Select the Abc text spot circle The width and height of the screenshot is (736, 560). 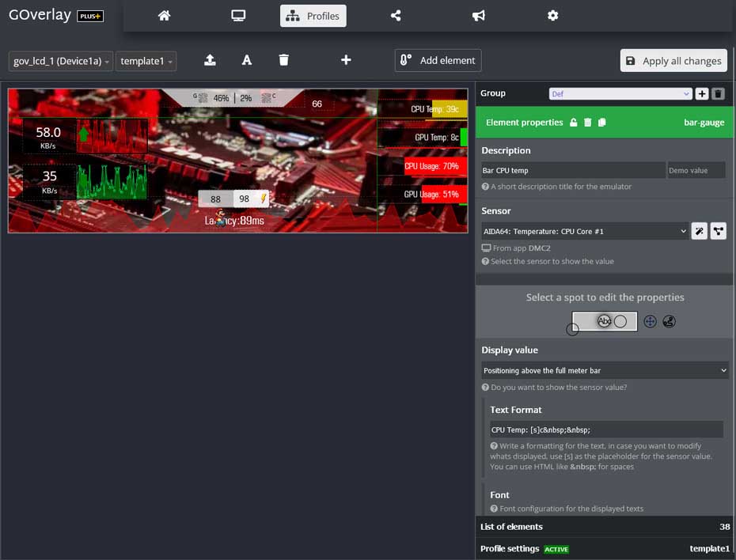point(604,321)
